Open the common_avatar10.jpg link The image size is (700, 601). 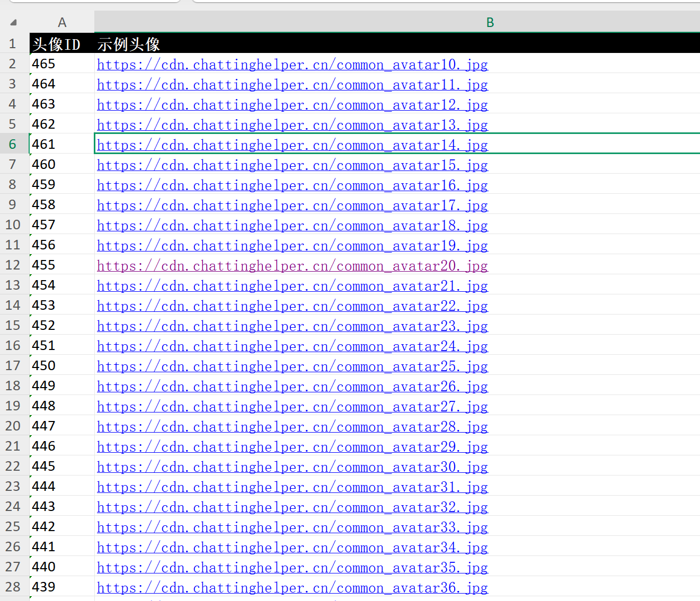292,65
